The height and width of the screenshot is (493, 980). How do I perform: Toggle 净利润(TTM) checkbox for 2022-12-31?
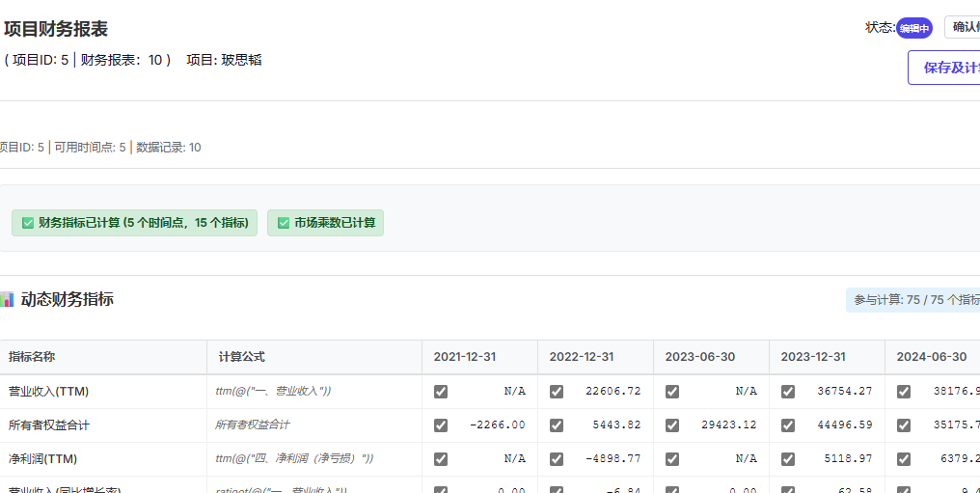click(x=557, y=458)
